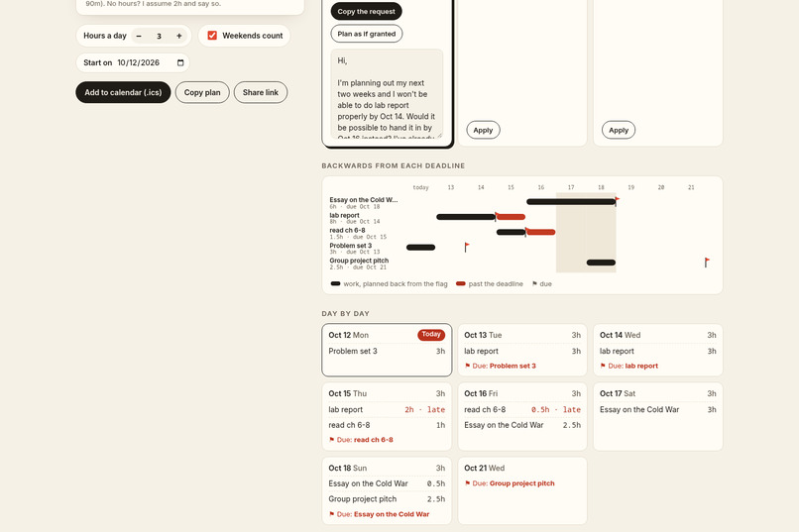Click 'read ch 6-8' row label in chart
Screen dimensions: 799x532
pyautogui.click(x=347, y=230)
